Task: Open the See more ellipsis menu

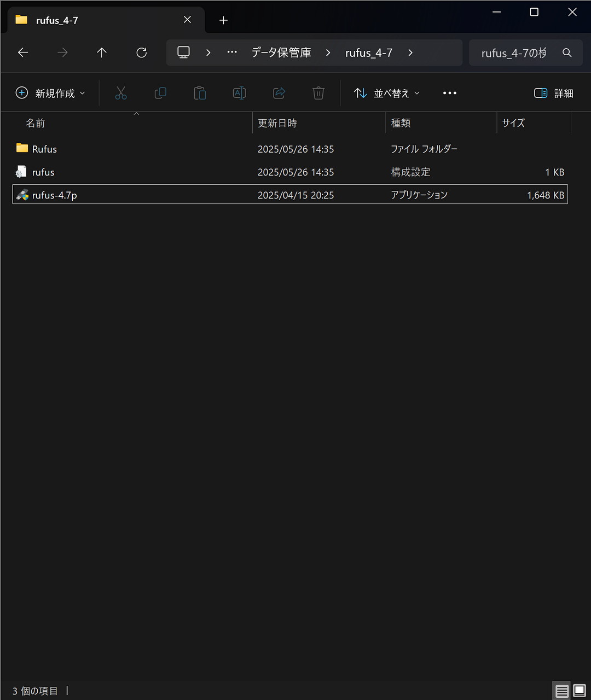Action: (x=450, y=93)
